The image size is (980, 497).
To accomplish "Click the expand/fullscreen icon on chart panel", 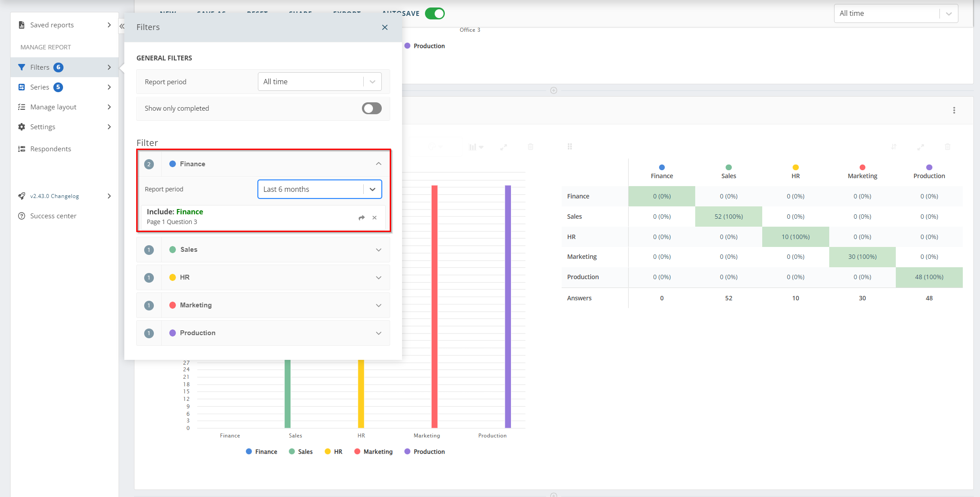I will click(x=504, y=147).
